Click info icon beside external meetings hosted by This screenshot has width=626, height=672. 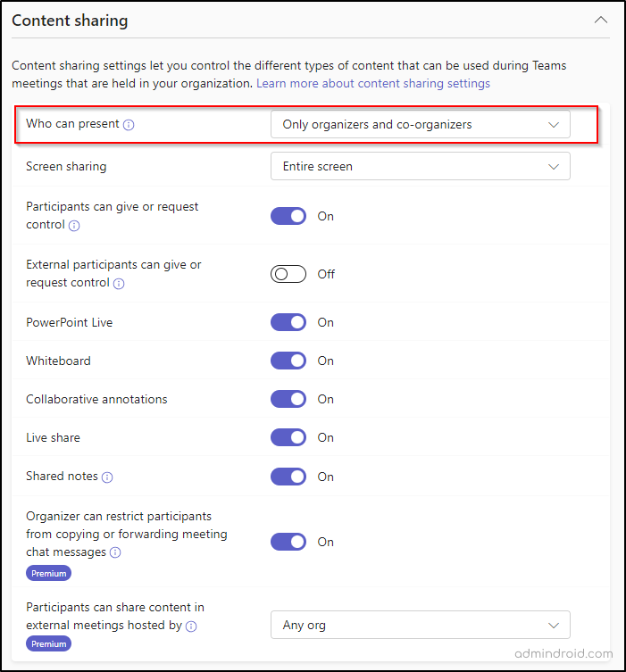(x=191, y=626)
